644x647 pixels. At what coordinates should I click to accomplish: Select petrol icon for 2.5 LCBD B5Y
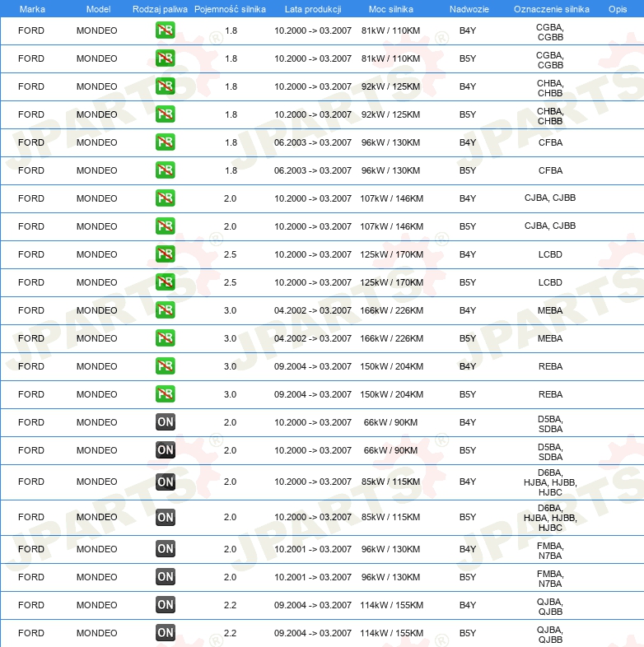[x=166, y=282]
